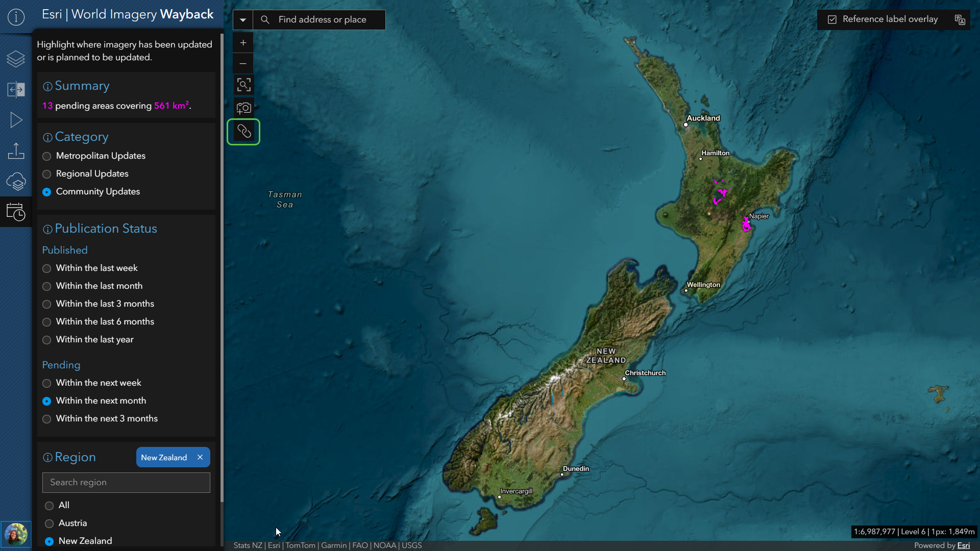Take a map screenshot with camera icon

click(243, 108)
